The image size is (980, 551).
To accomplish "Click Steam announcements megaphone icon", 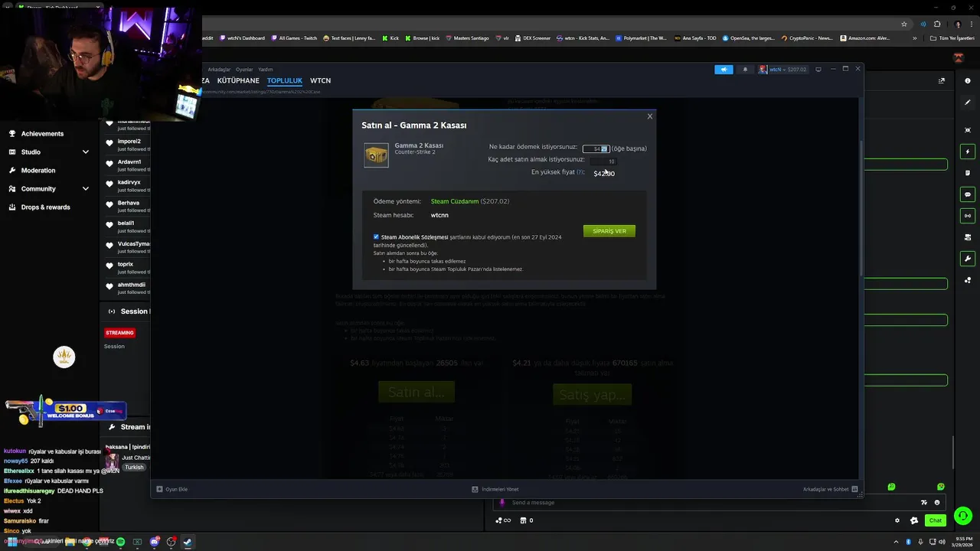I will pyautogui.click(x=724, y=70).
